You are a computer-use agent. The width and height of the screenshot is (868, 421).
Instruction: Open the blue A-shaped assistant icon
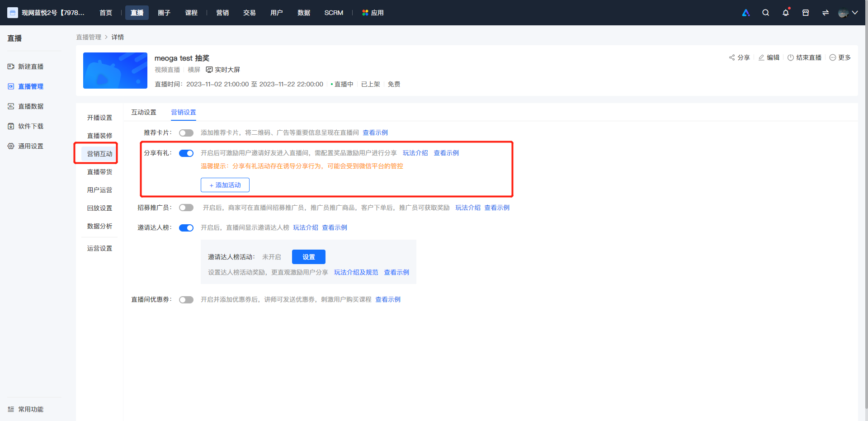coord(746,13)
